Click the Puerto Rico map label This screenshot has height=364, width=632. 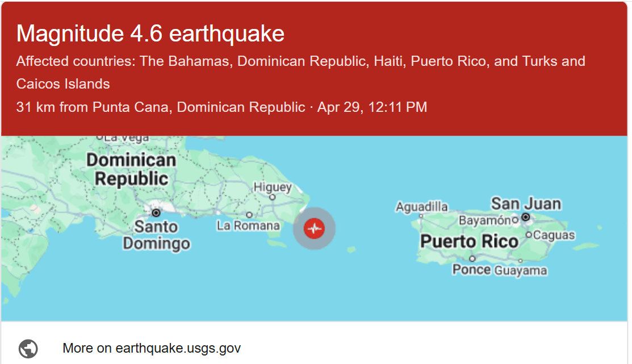click(x=469, y=241)
